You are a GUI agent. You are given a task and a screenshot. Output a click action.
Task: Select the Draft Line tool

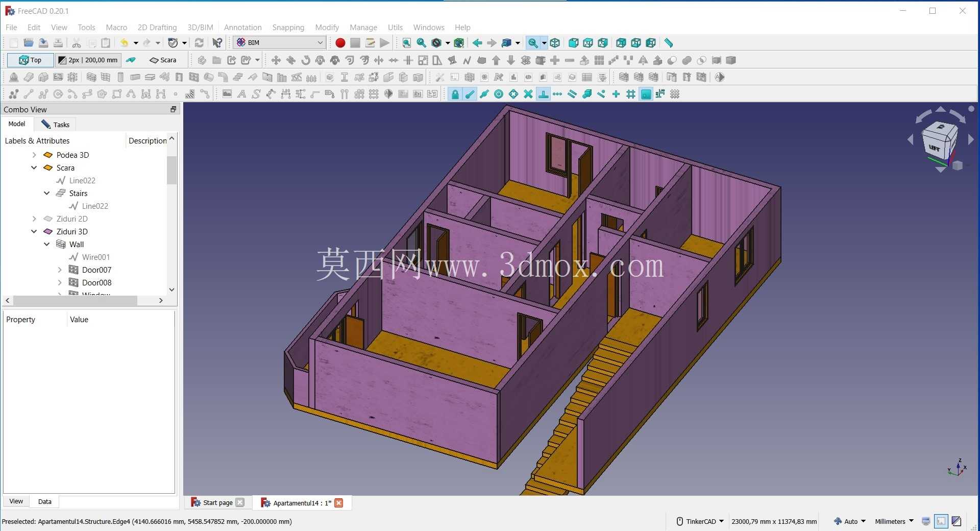[x=29, y=94]
